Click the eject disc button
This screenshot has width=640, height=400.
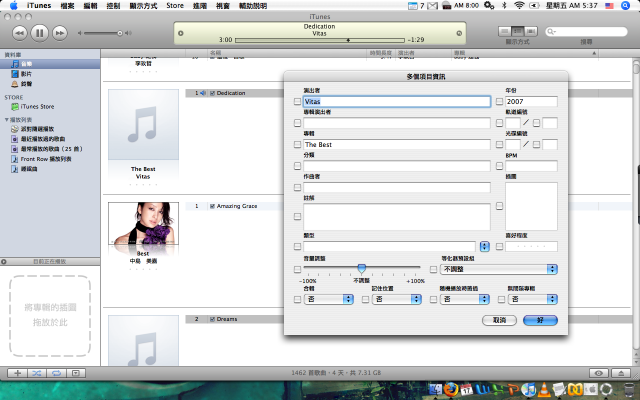click(x=621, y=373)
